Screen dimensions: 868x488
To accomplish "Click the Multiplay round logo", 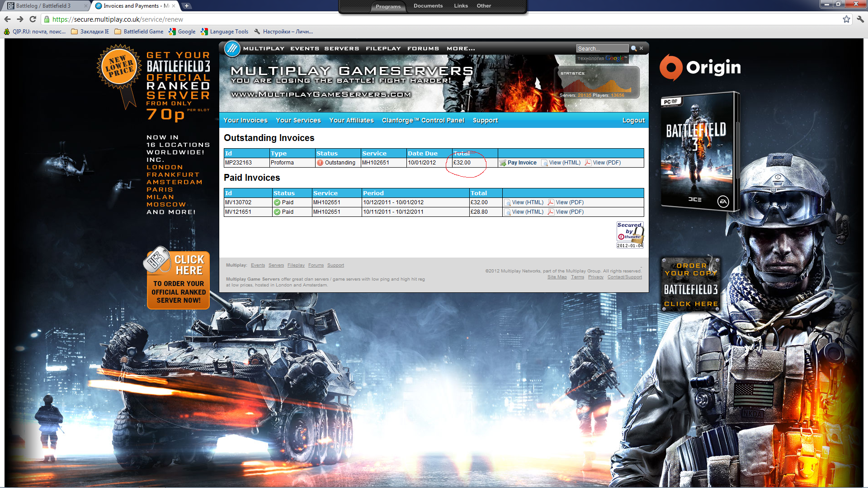I will coord(232,48).
